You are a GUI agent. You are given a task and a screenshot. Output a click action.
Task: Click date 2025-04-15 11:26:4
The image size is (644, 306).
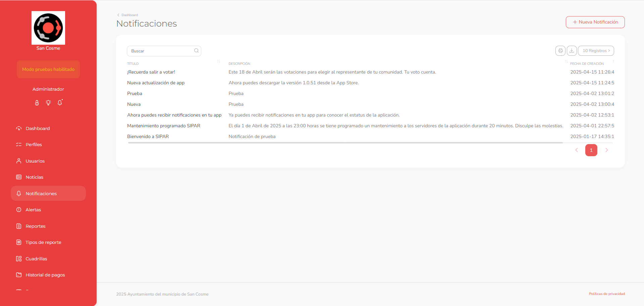(592, 72)
